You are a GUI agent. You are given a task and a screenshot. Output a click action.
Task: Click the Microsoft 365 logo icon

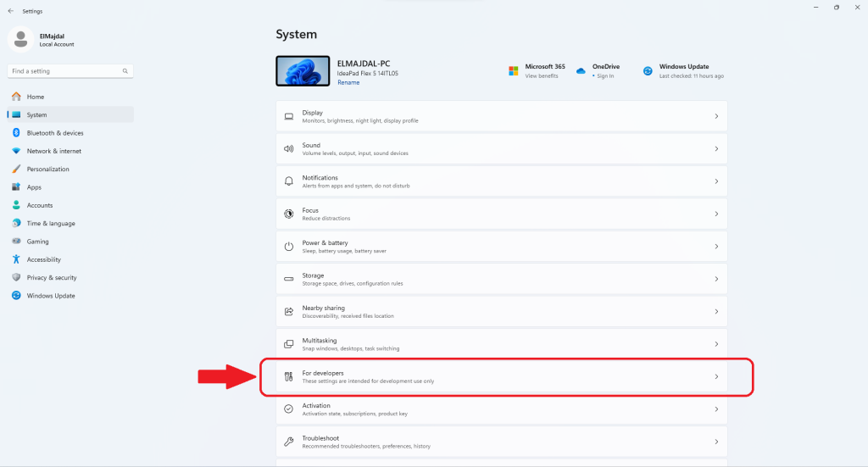(x=513, y=71)
